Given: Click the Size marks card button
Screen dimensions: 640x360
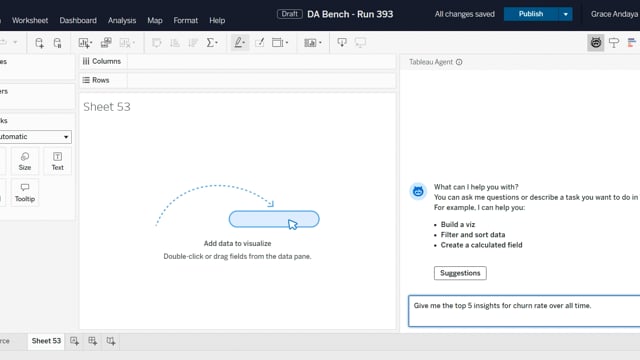Looking at the screenshot, I should (x=25, y=162).
